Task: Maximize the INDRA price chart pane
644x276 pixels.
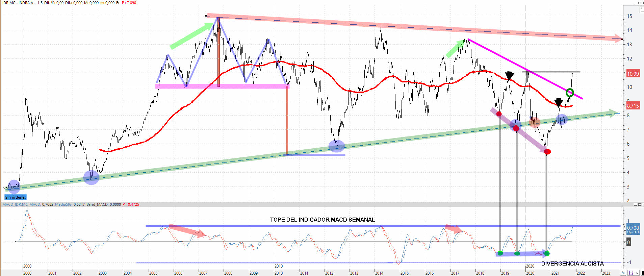Action: (x=639, y=3)
